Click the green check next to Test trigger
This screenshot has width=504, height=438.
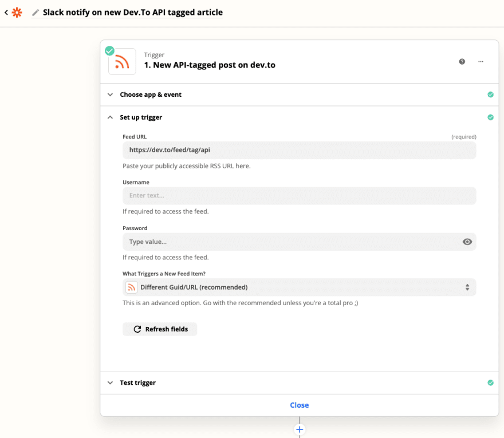(x=490, y=382)
